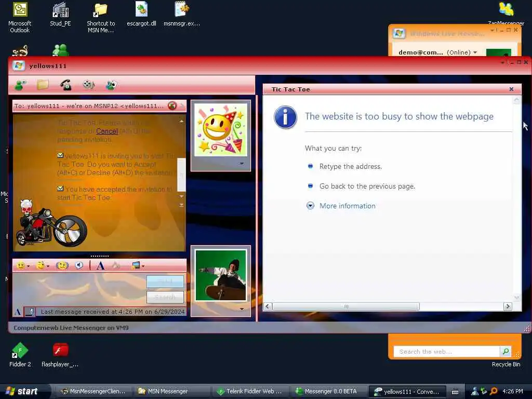Switch to handwriting input mode
The width and height of the screenshot is (532, 399).
click(30, 312)
